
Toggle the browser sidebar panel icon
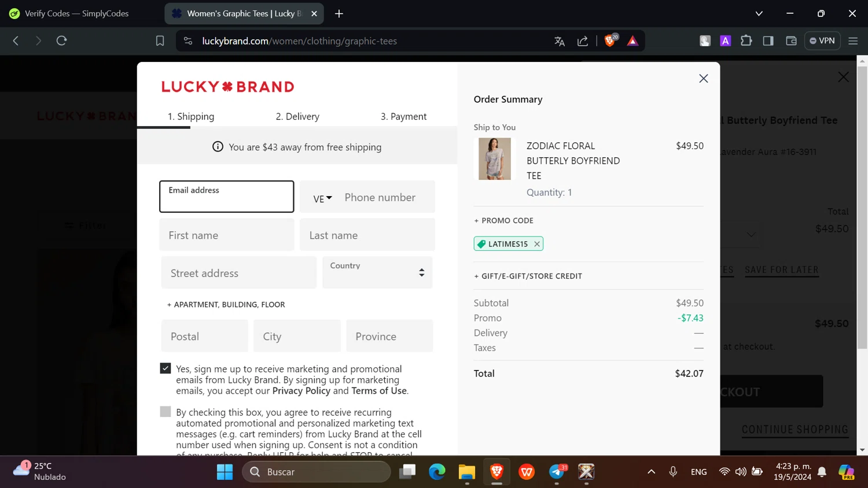pyautogui.click(x=768, y=40)
